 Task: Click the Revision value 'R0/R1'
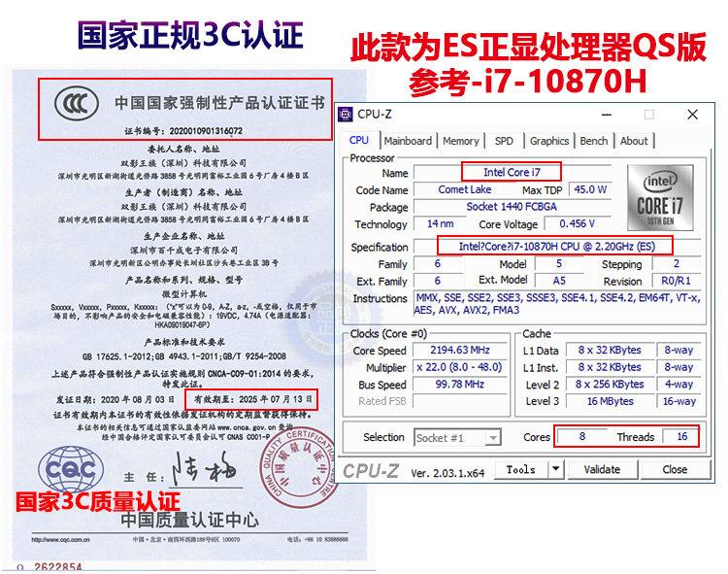676,281
